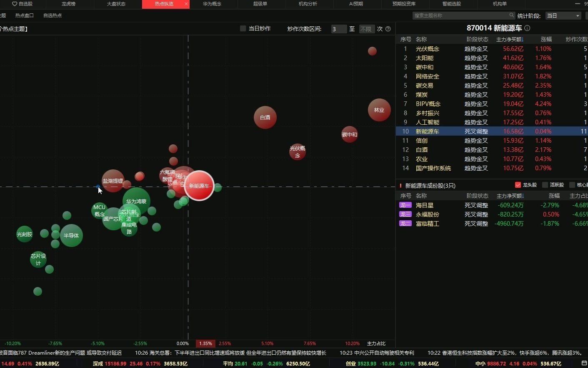
Task: Sort constituent stocks by 主力净买额
Action: pos(510,196)
